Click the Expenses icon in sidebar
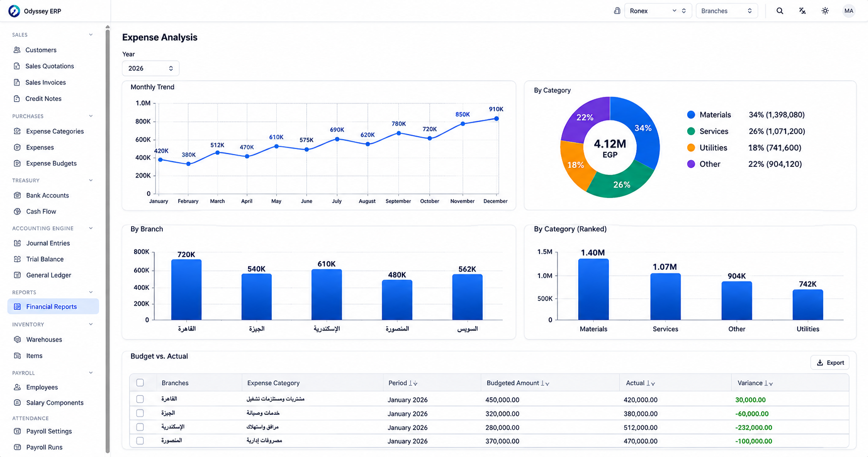This screenshot has height=457, width=868. tap(17, 148)
